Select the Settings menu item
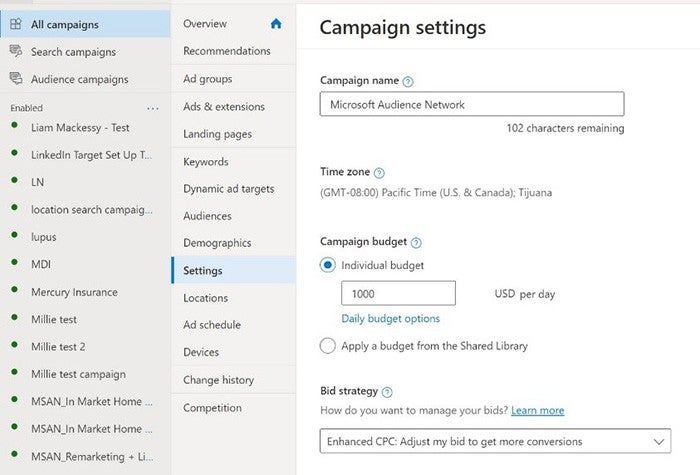The width and height of the screenshot is (700, 475). click(x=233, y=270)
